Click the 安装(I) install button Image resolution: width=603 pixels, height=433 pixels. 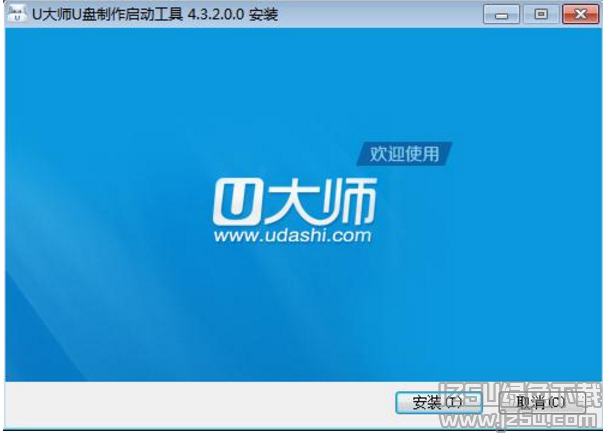point(438,403)
